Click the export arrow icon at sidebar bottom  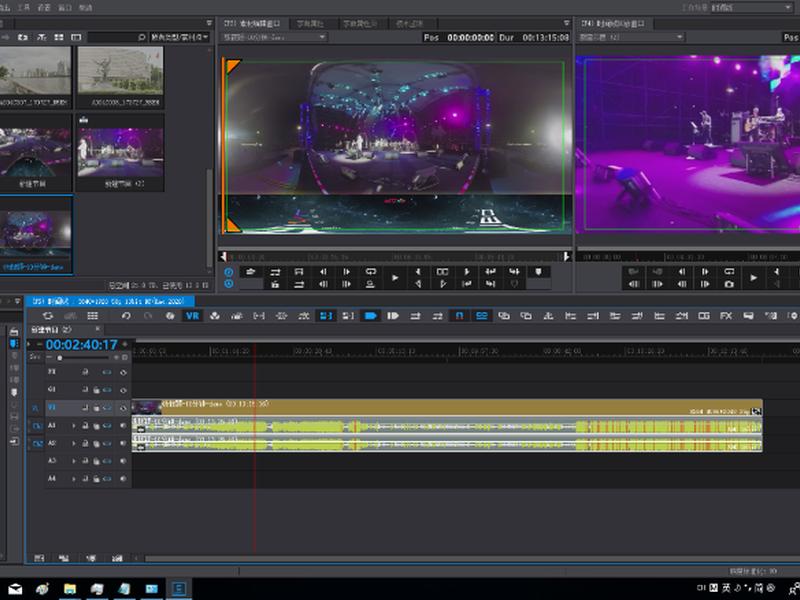[x=14, y=441]
